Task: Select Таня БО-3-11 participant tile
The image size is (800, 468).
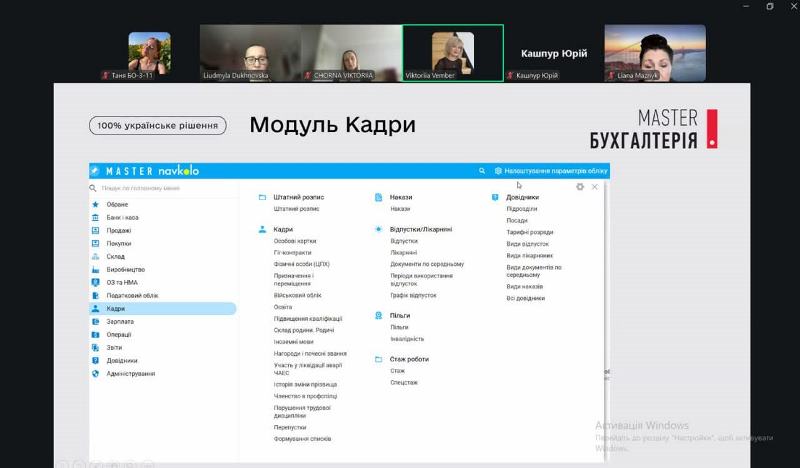Action: 149,53
